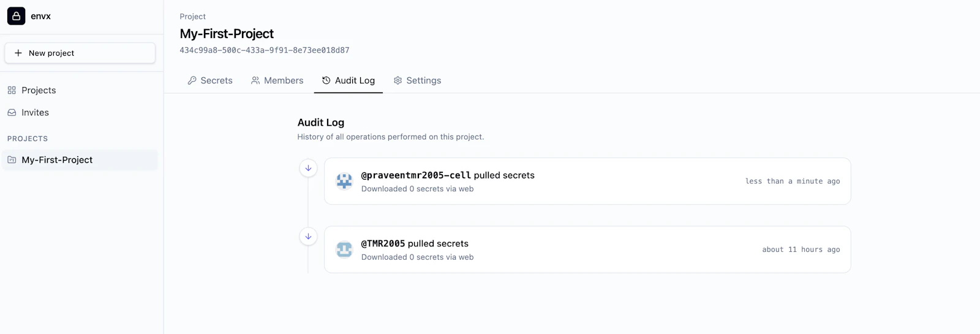Switch to the Members tab
The width and height of the screenshot is (980, 334).
tap(277, 80)
